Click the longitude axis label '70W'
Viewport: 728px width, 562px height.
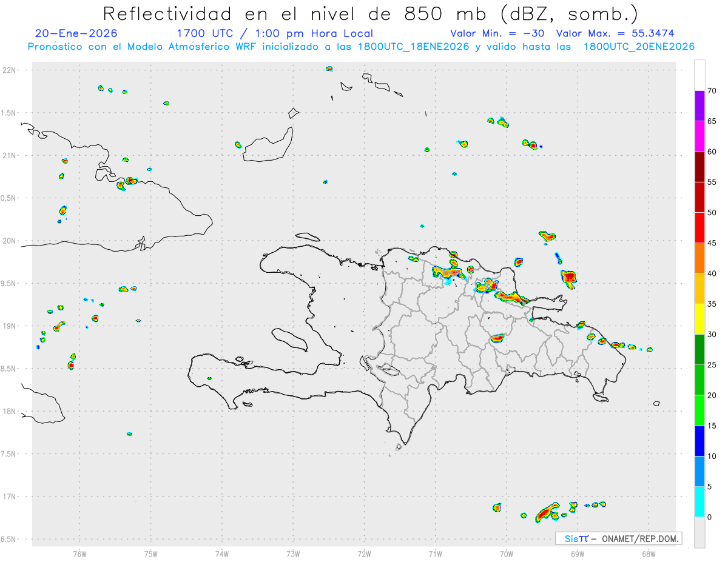pyautogui.click(x=506, y=554)
